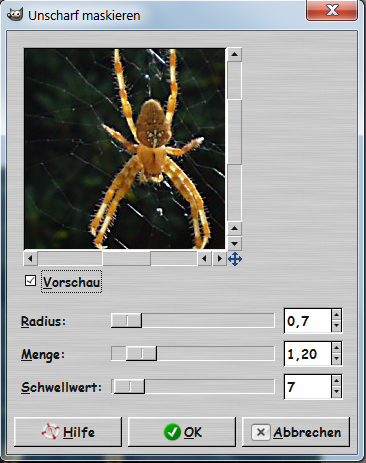Click the horizontal scrollbar left arrow at far left
Screen dimensions: 366x463
coord(30,258)
